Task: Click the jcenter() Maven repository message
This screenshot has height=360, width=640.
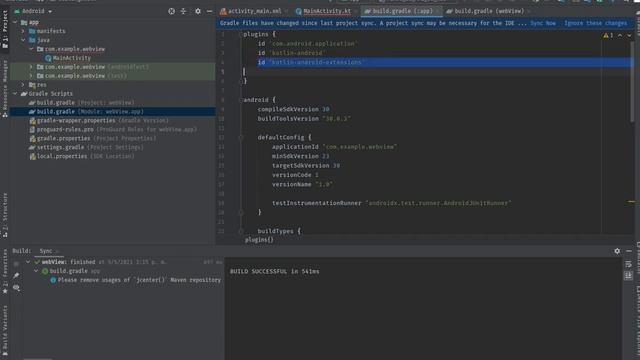Action: (139, 280)
